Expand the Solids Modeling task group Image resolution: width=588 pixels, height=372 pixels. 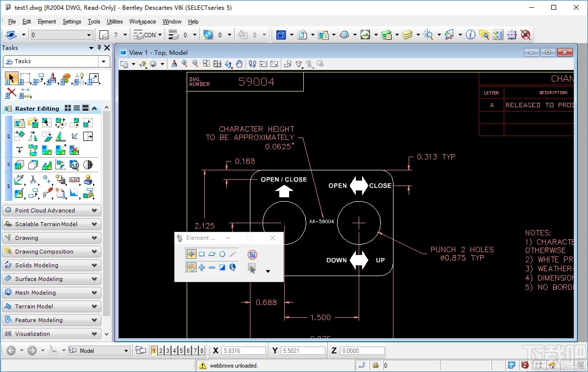tap(51, 265)
